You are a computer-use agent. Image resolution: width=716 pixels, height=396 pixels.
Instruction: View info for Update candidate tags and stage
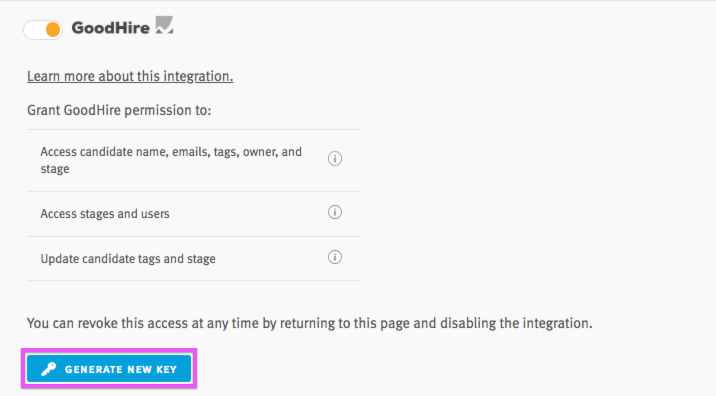click(x=335, y=257)
